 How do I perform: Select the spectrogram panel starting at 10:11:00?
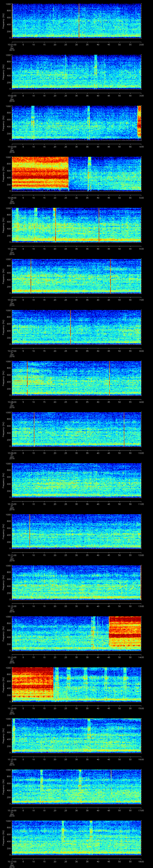pos(76,532)
